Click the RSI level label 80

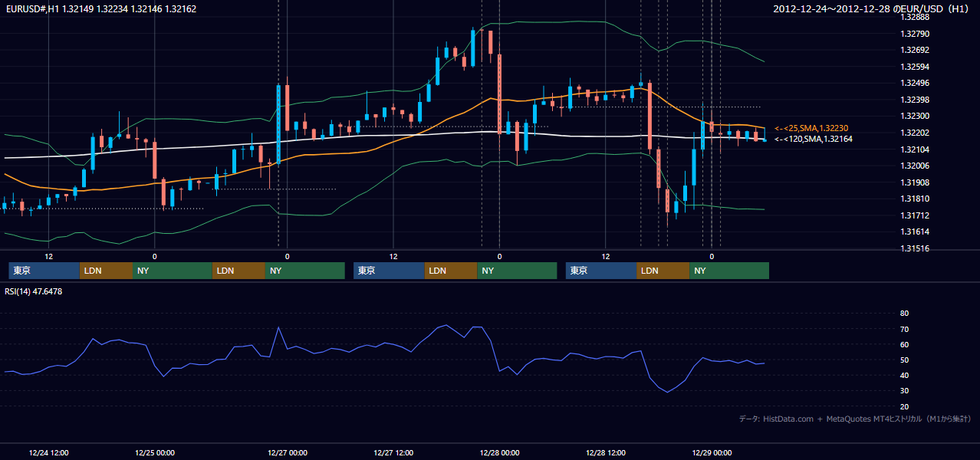[904, 314]
